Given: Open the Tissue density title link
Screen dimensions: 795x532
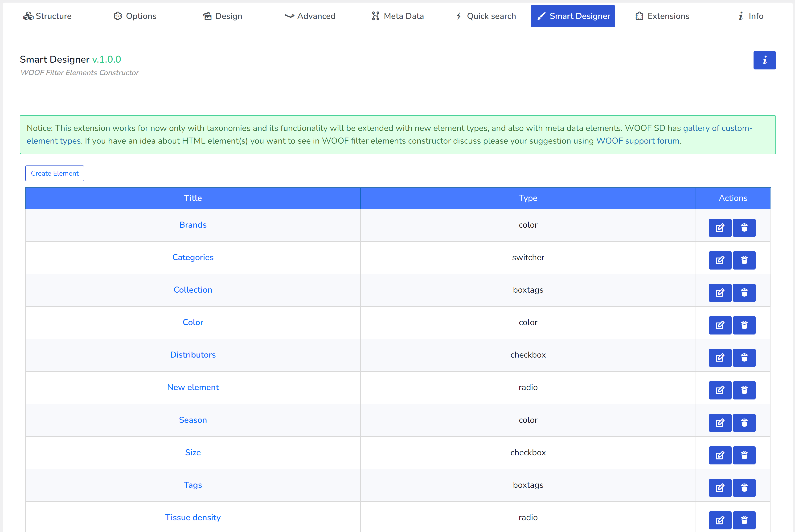Looking at the screenshot, I should [x=193, y=517].
